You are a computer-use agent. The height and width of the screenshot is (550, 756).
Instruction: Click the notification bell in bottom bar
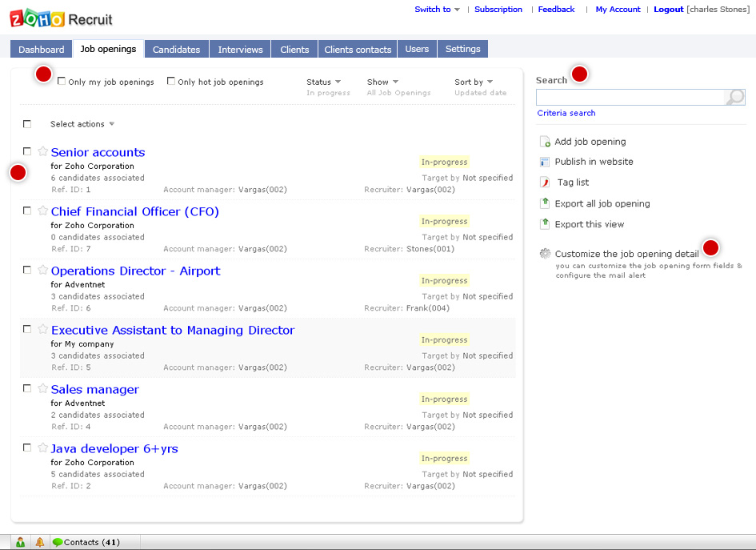(x=39, y=542)
